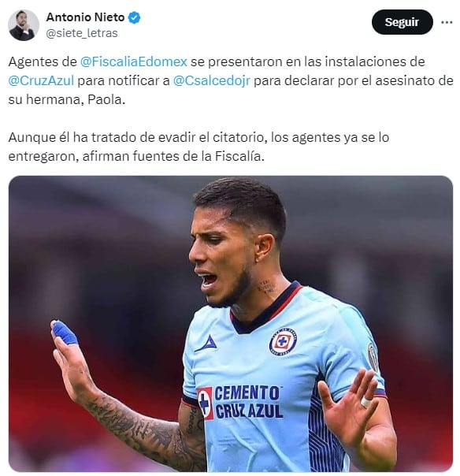Screen dimensions: 460x476
Task: Open Antonio Nieto's profile avatar
Action: [24, 25]
